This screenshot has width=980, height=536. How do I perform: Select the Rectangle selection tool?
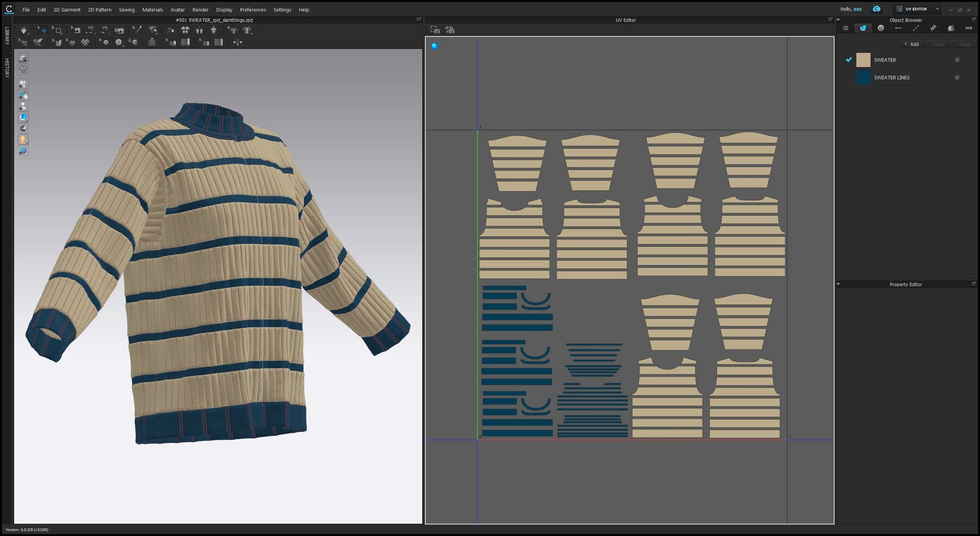[x=58, y=31]
